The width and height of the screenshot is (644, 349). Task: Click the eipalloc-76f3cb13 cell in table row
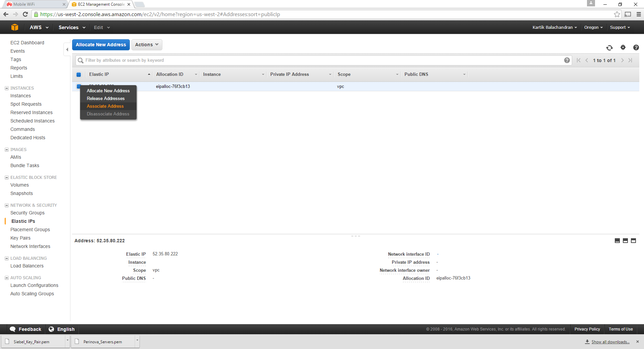coord(173,87)
